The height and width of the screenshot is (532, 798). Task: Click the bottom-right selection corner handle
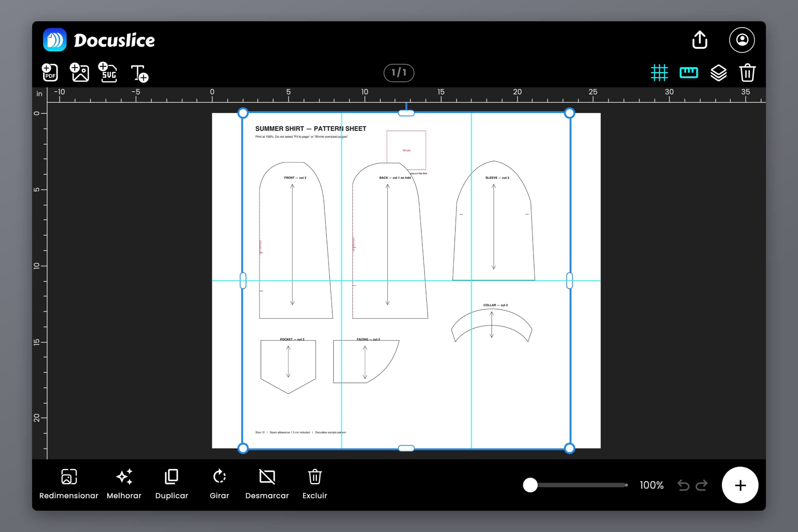point(569,448)
